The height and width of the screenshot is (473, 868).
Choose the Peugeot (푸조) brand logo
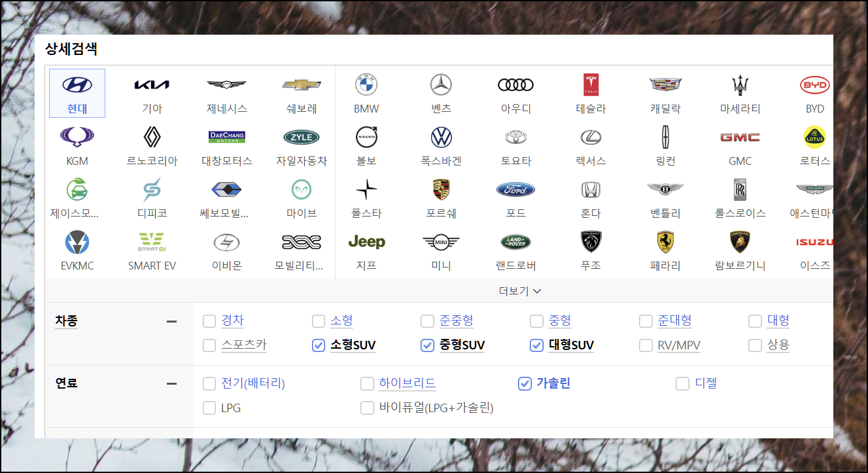pyautogui.click(x=591, y=241)
